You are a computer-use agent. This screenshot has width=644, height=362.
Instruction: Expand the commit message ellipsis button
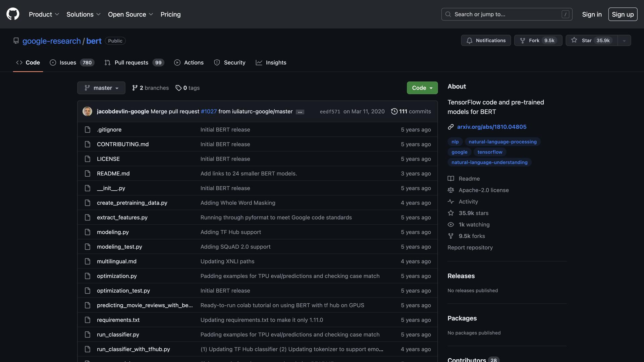point(300,112)
